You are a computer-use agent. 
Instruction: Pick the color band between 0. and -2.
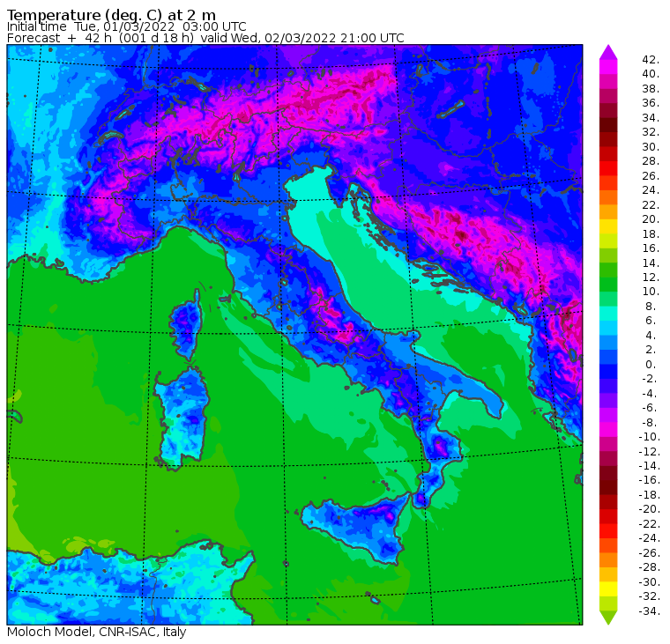click(x=608, y=372)
